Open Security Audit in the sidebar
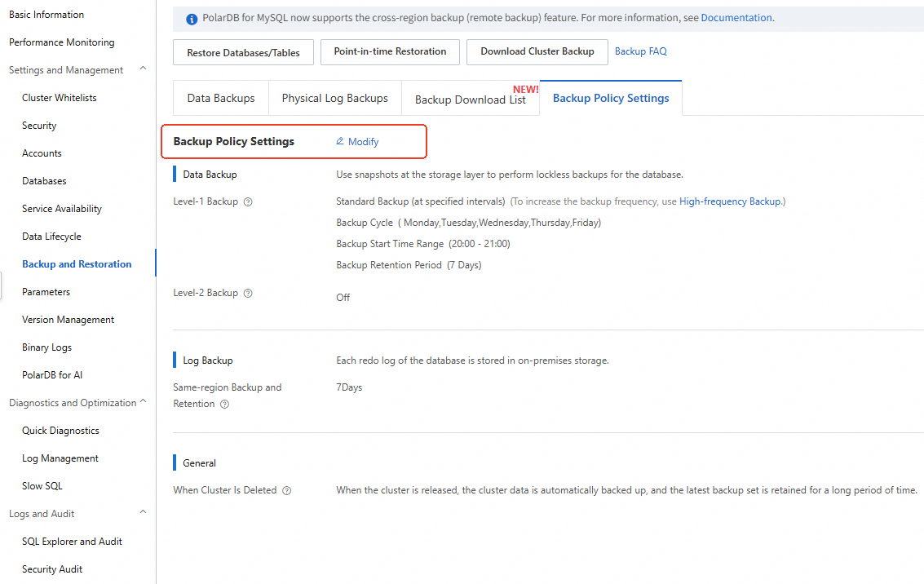This screenshot has width=924, height=584. click(x=52, y=569)
